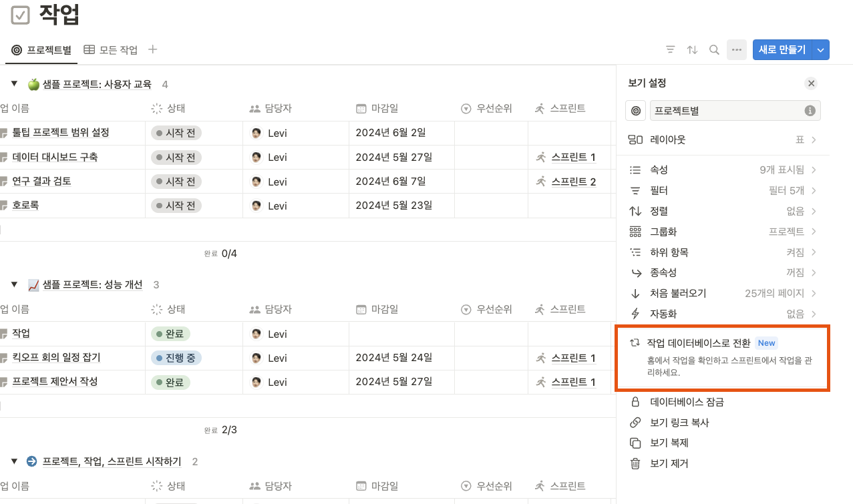Screen dimensions: 853x504
Task: Open the 종속성 setting
Action: tap(723, 273)
